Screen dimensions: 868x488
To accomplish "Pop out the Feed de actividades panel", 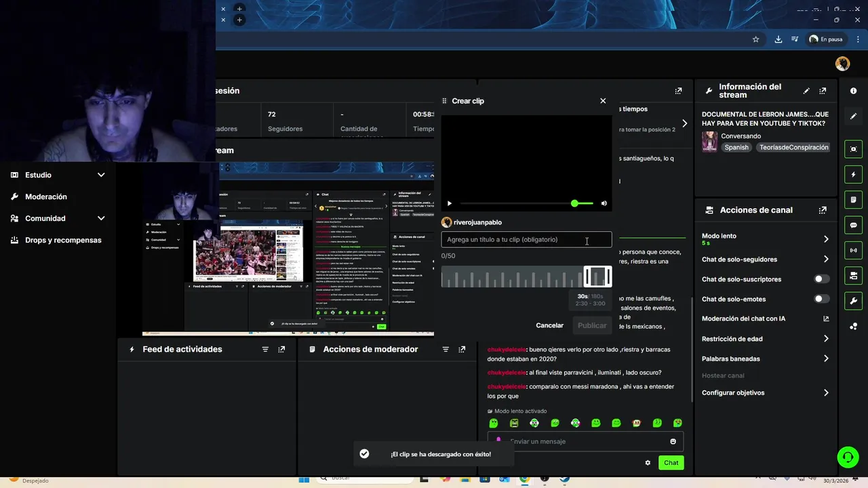I will (281, 349).
